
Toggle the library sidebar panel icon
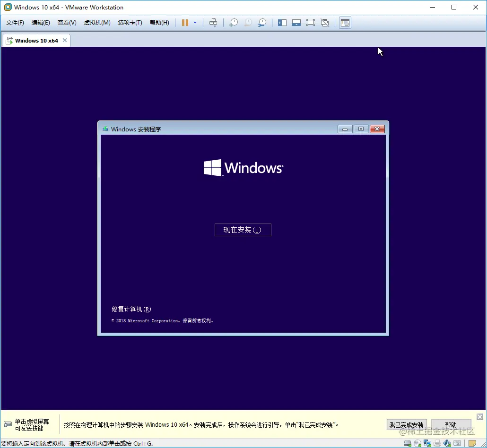tap(282, 23)
